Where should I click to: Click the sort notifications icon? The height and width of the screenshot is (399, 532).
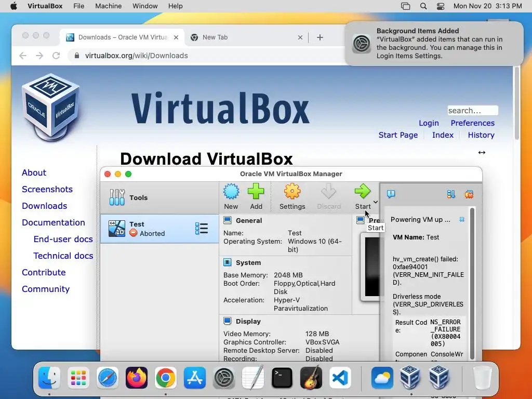(x=451, y=194)
